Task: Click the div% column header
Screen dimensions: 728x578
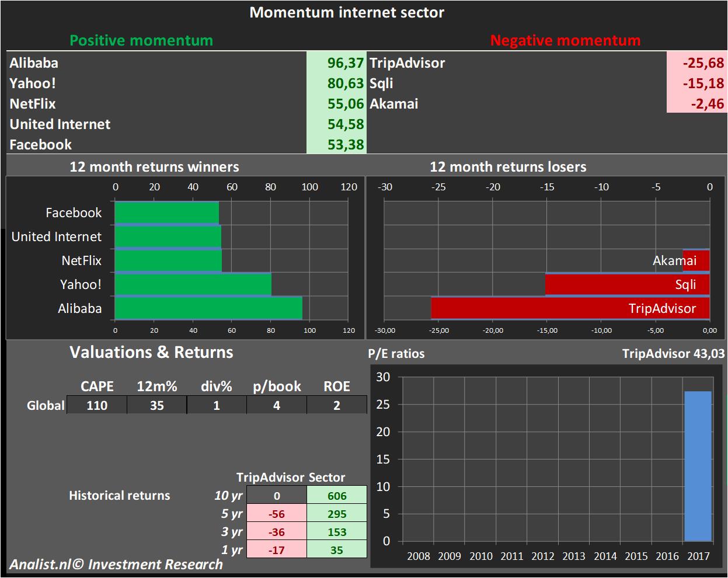Action: click(217, 387)
